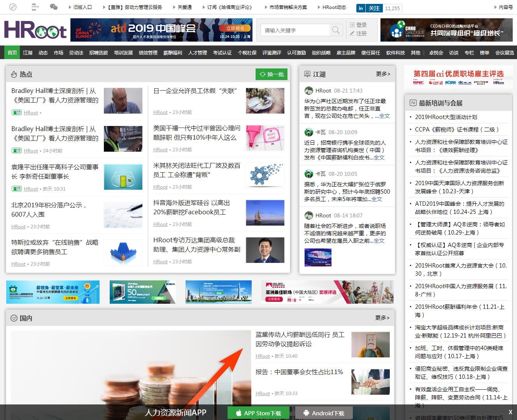Open the 2019HRoot首席人力资源官大会 link
The height and width of the screenshot is (420, 517).
point(461,269)
